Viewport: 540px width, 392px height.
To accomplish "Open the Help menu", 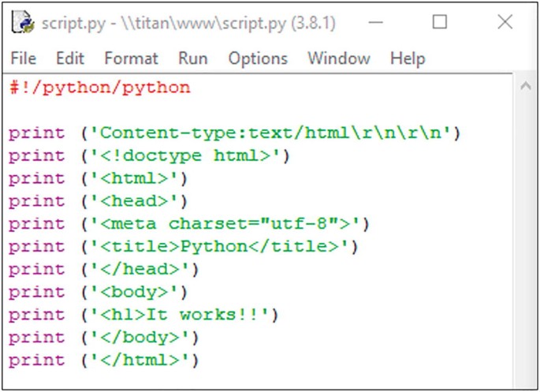I will [407, 58].
